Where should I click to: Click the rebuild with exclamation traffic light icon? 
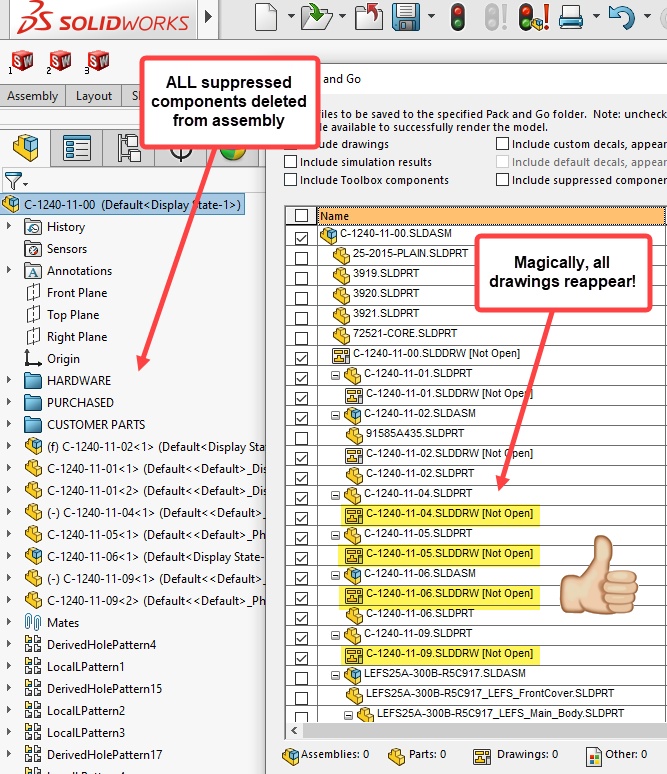point(534,16)
